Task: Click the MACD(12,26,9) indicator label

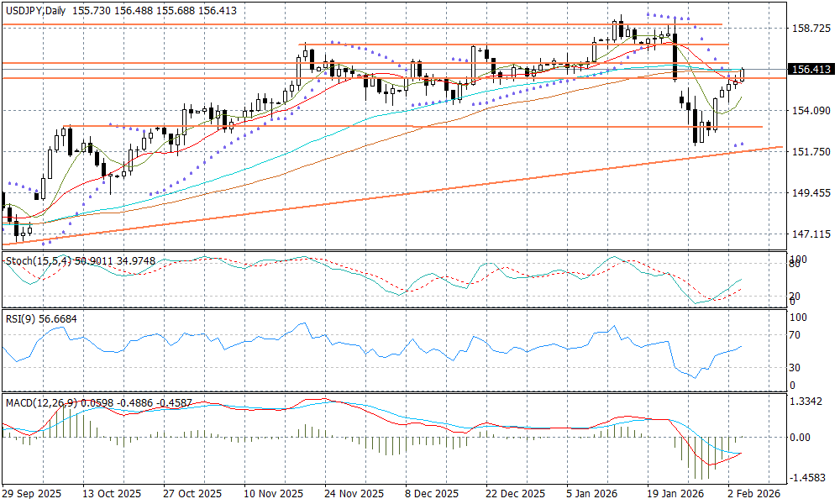Action: pos(40,403)
